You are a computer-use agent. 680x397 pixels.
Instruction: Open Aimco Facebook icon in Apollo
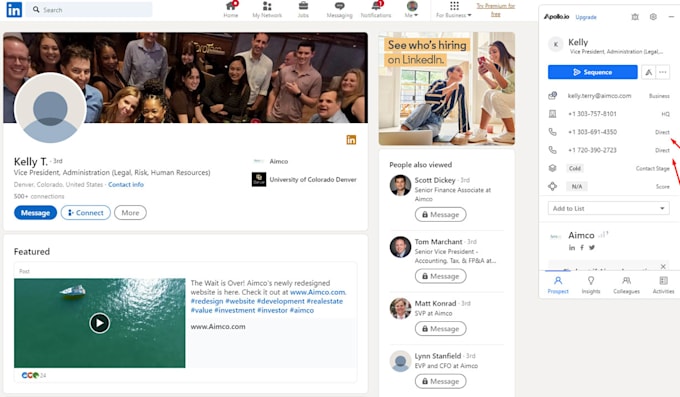click(x=582, y=248)
